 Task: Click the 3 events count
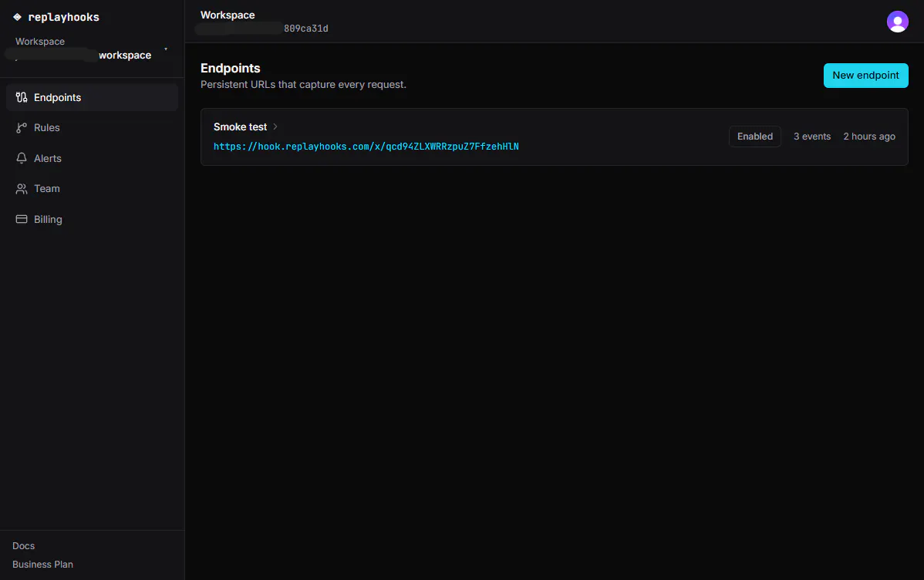(811, 137)
